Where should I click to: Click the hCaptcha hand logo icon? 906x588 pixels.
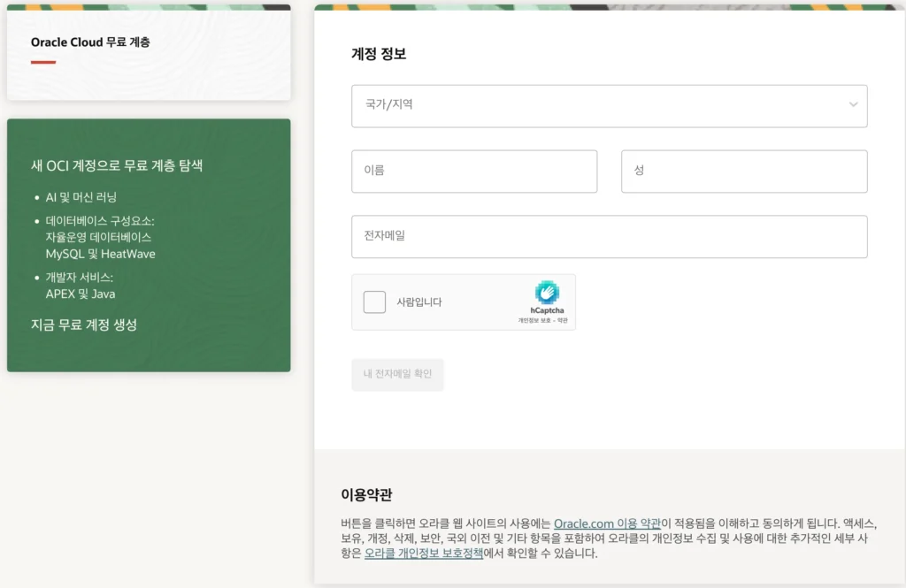(x=547, y=293)
